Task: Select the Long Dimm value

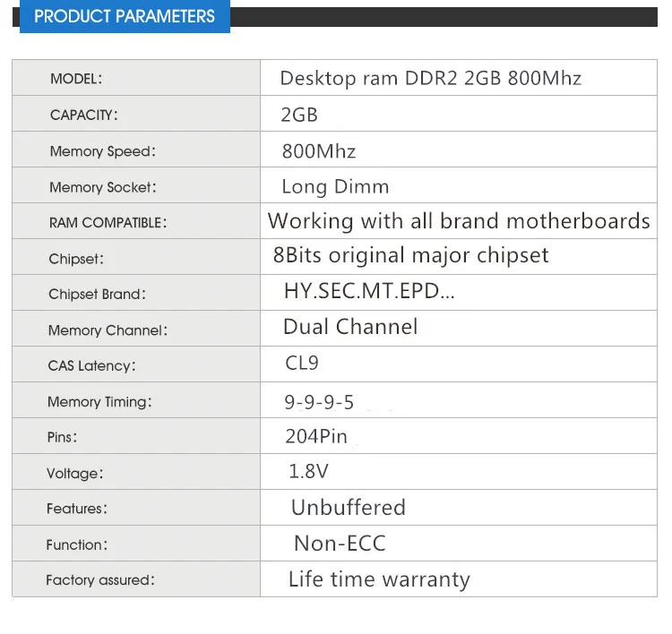Action: coord(335,187)
